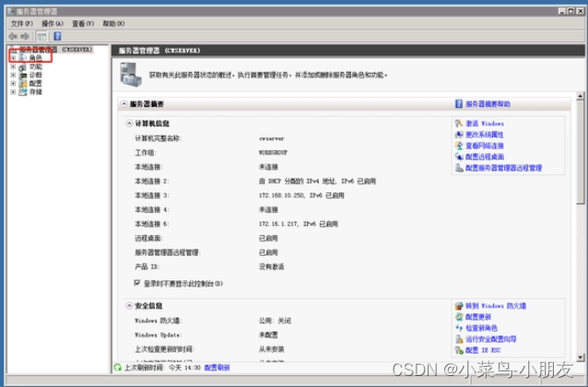Expand the 配置 tree node plus sign
The width and height of the screenshot is (588, 387).
pyautogui.click(x=13, y=83)
